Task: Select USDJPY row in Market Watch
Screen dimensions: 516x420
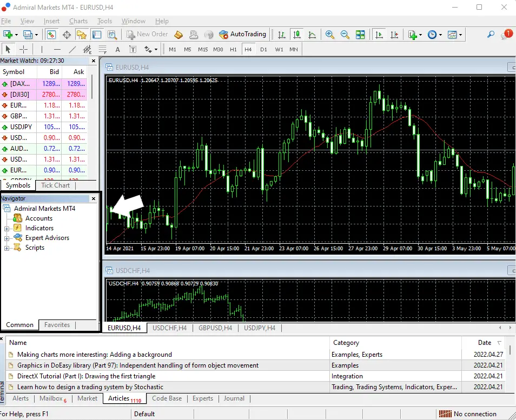Action: pyautogui.click(x=43, y=127)
